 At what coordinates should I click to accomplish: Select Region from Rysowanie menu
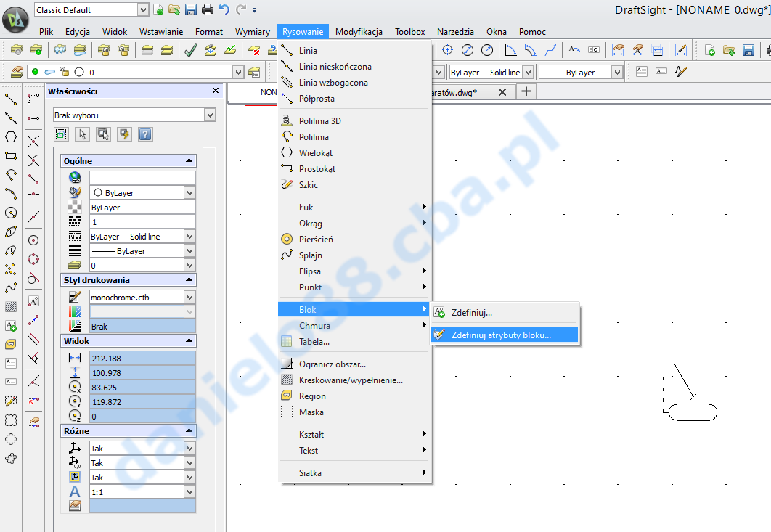click(x=353, y=396)
